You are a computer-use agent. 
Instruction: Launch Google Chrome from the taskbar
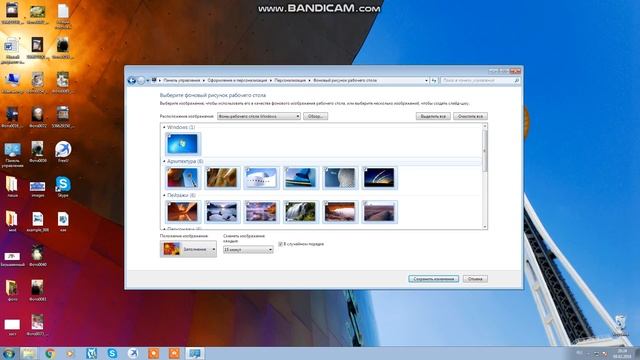pyautogui.click(x=50, y=353)
